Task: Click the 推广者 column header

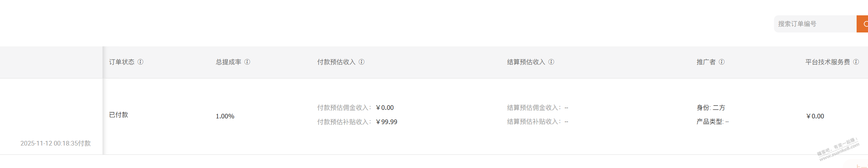Action: click(706, 62)
